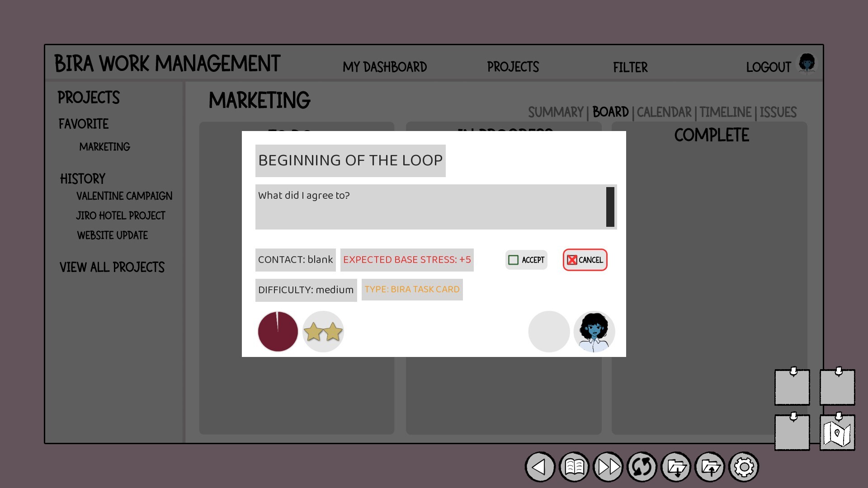Switch to Timeline tab

pos(726,112)
